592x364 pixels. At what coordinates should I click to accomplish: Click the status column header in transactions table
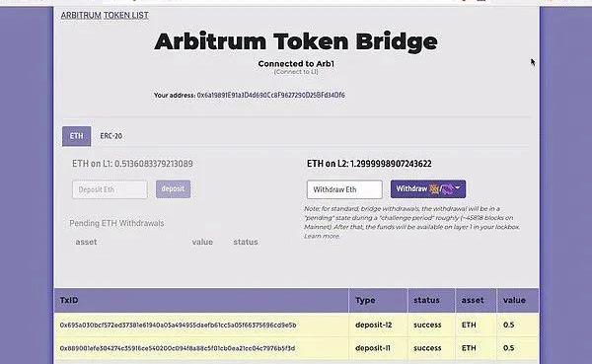pyautogui.click(x=426, y=300)
